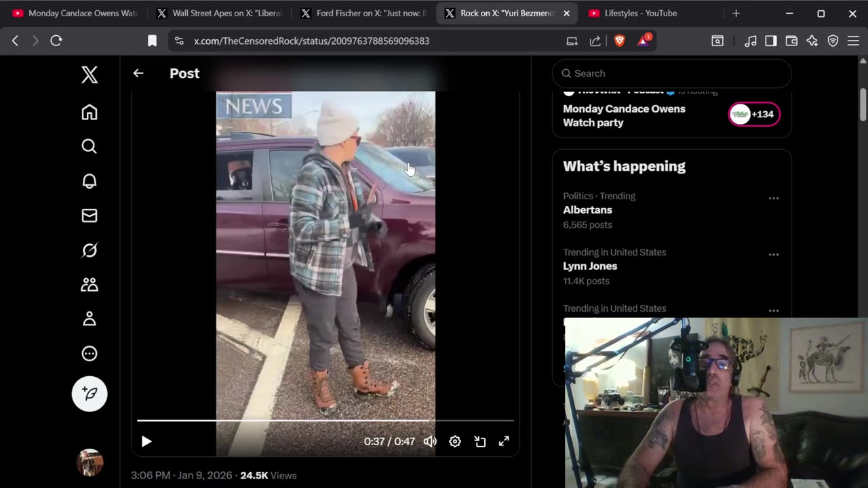Open Notifications bell in sidebar
868x488 pixels.
coord(90,181)
